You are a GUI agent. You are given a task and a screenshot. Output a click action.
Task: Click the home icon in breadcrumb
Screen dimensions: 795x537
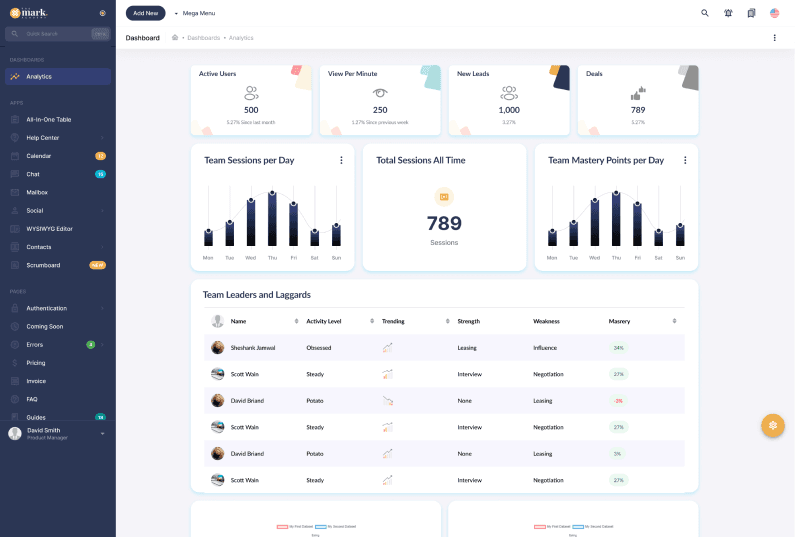tap(175, 38)
